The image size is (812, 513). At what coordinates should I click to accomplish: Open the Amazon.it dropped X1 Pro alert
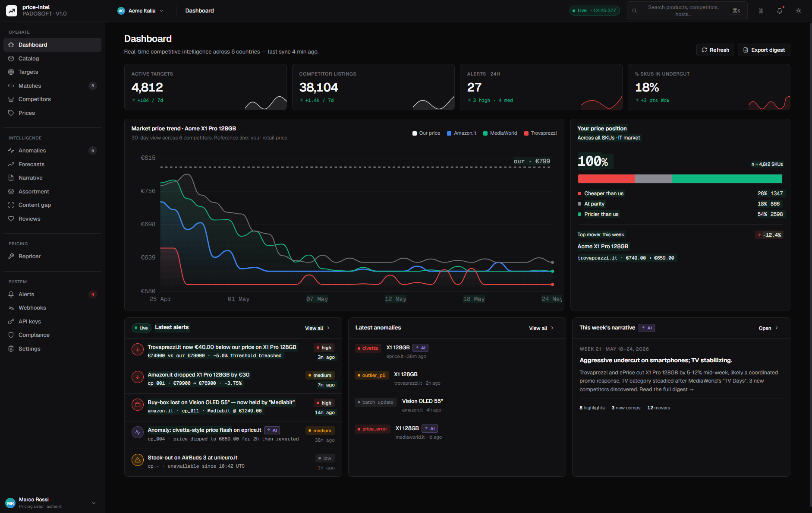tap(233, 380)
